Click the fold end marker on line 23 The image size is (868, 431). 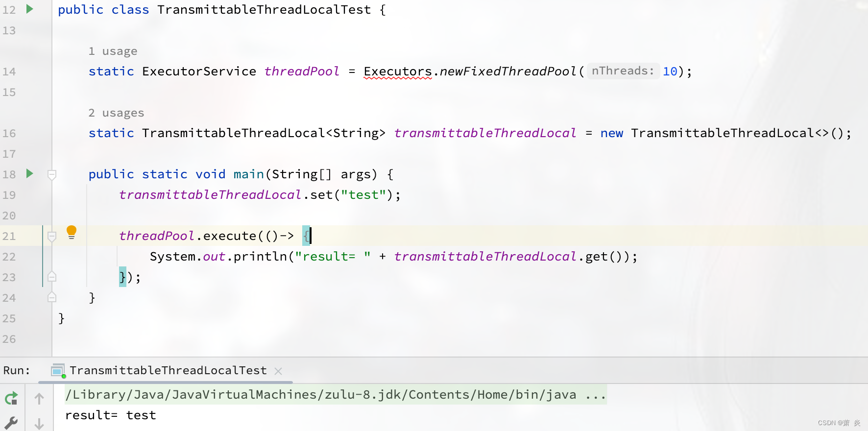[52, 277]
